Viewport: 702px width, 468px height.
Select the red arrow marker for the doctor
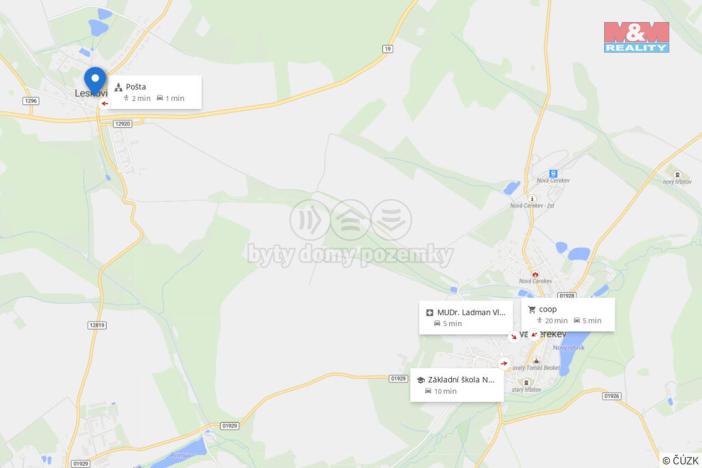coord(514,336)
